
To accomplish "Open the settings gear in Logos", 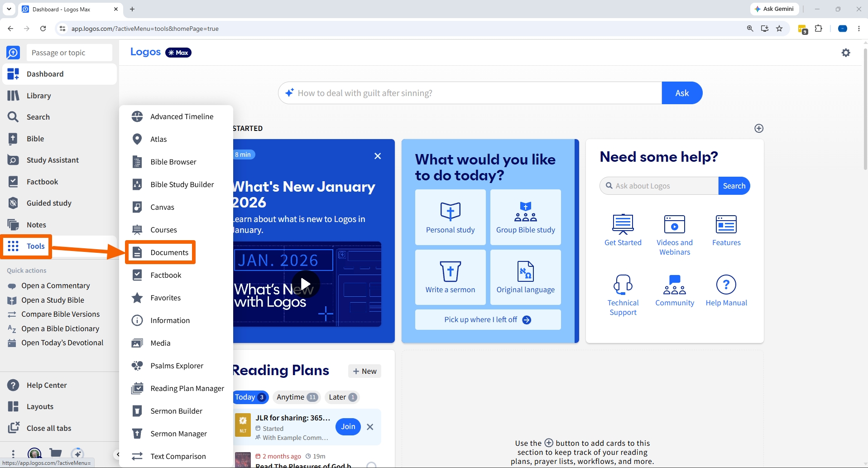I will click(x=846, y=53).
